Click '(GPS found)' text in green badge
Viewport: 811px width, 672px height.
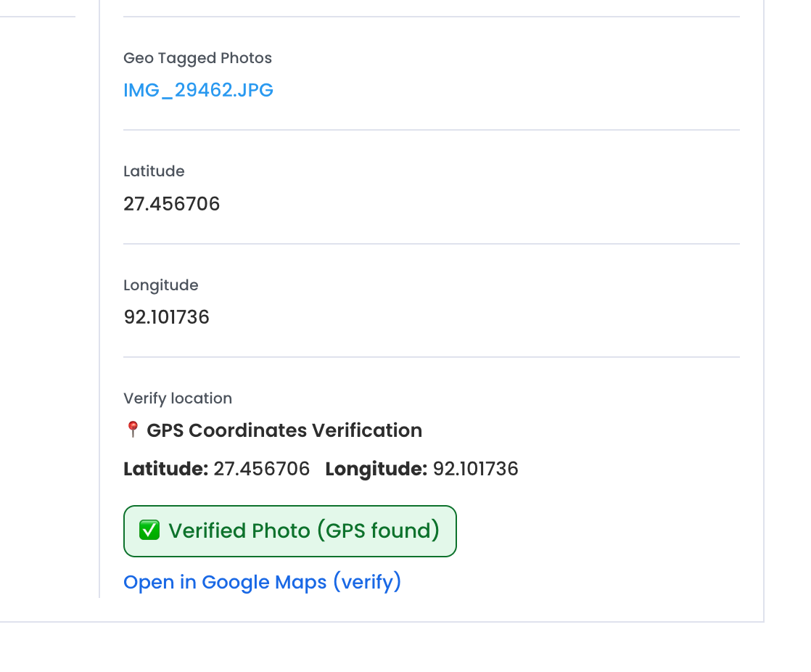(x=378, y=531)
